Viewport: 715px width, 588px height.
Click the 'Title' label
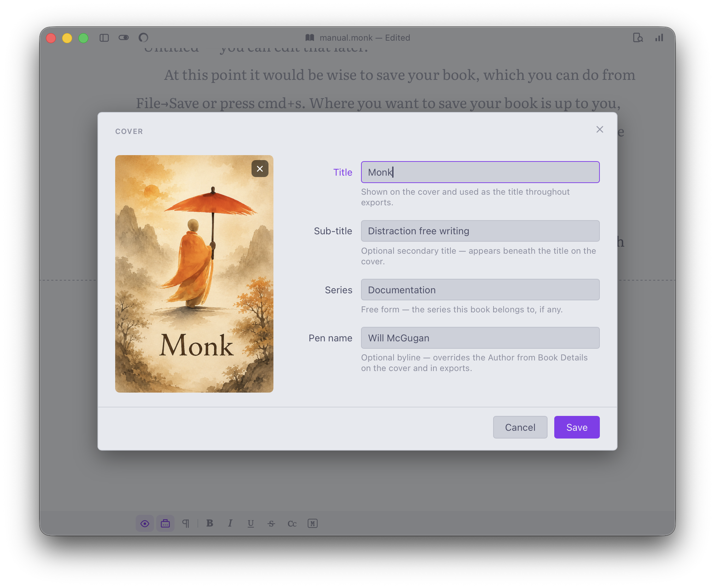tap(343, 172)
